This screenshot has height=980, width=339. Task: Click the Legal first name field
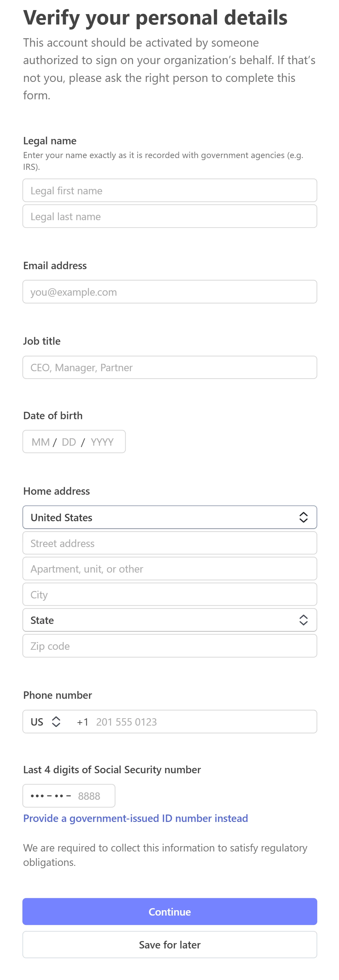(x=170, y=190)
